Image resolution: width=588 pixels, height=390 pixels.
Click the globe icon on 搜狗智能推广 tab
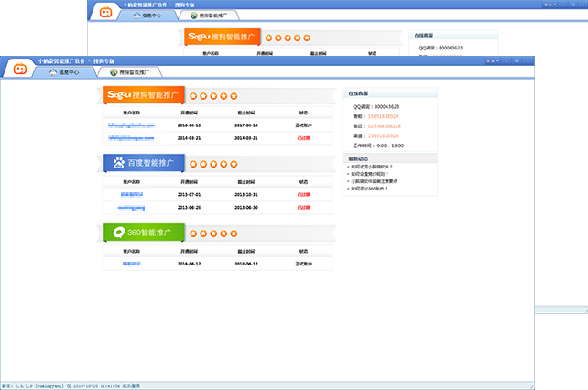pyautogui.click(x=114, y=71)
